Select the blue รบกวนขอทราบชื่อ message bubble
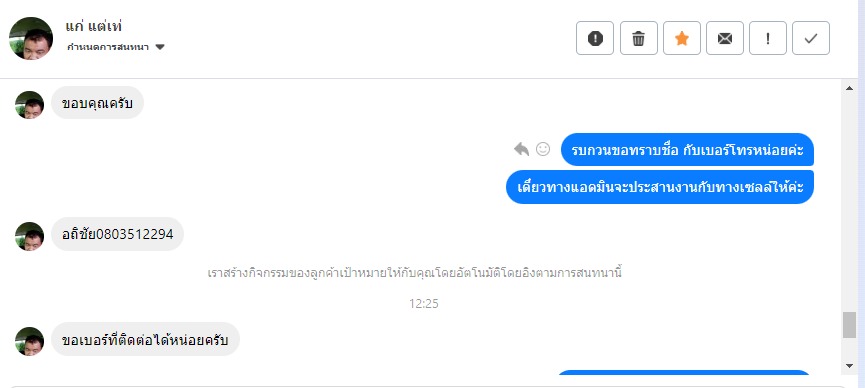 [x=687, y=150]
